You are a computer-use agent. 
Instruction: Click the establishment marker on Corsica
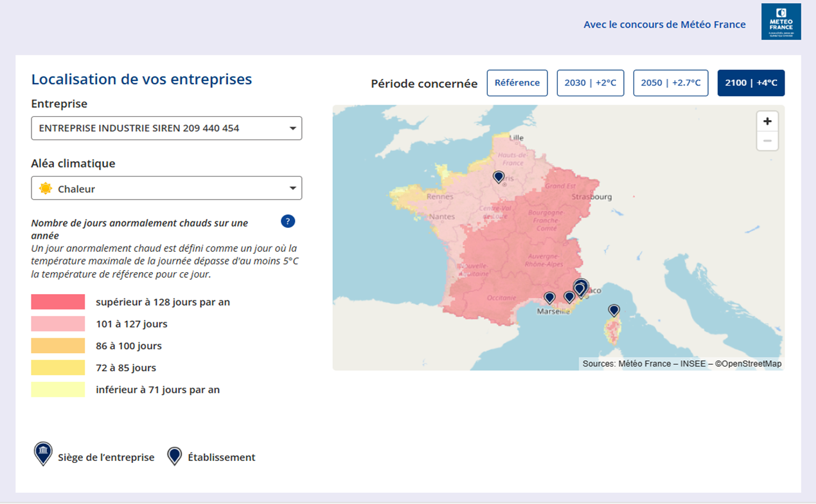pos(614,311)
